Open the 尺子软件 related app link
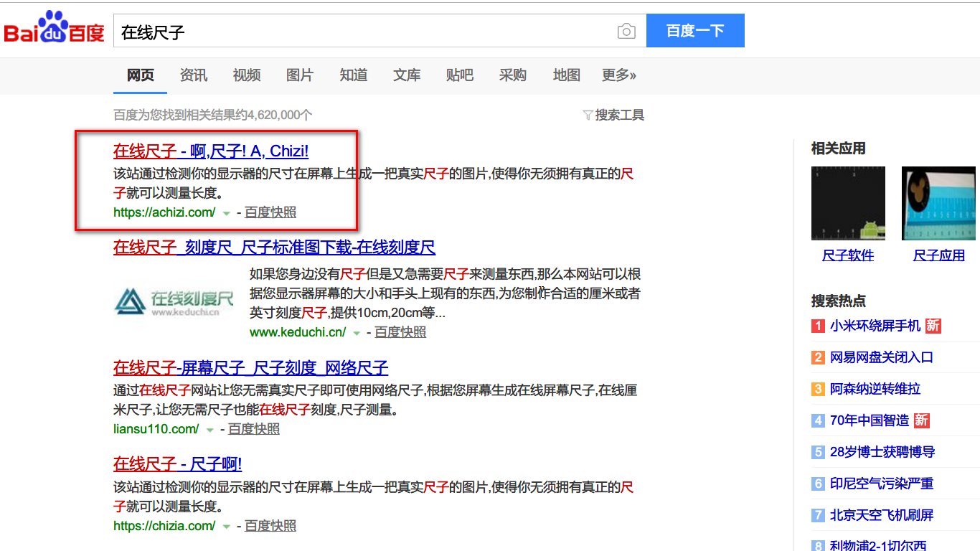This screenshot has width=980, height=551. click(849, 255)
